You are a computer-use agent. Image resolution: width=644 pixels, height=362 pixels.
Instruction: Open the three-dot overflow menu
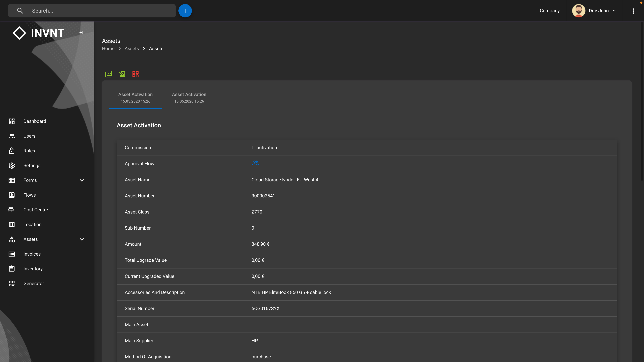[633, 11]
